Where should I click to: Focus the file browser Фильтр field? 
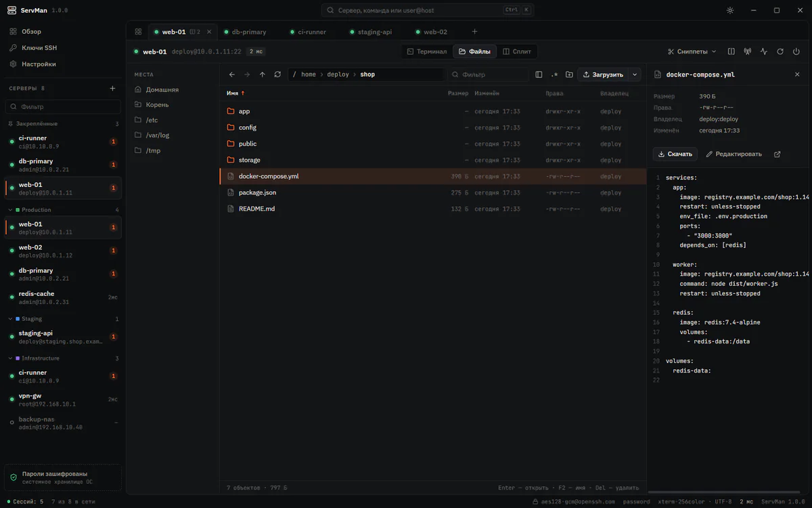[x=488, y=75]
